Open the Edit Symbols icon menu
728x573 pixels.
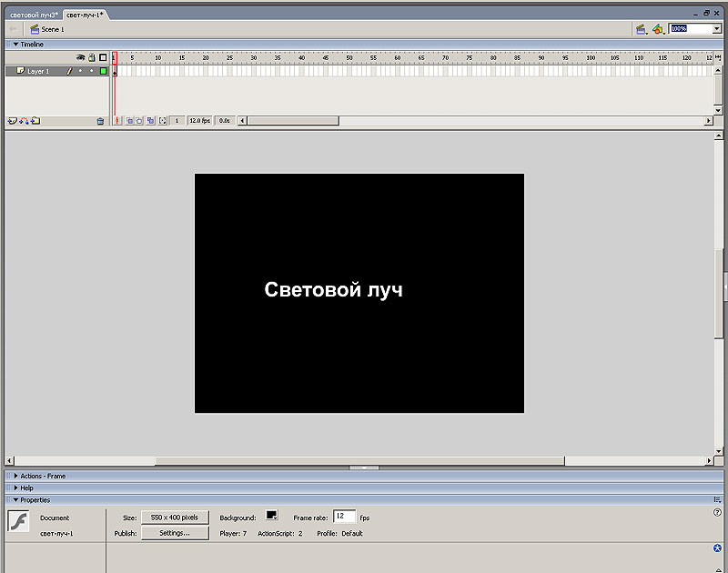coord(657,29)
